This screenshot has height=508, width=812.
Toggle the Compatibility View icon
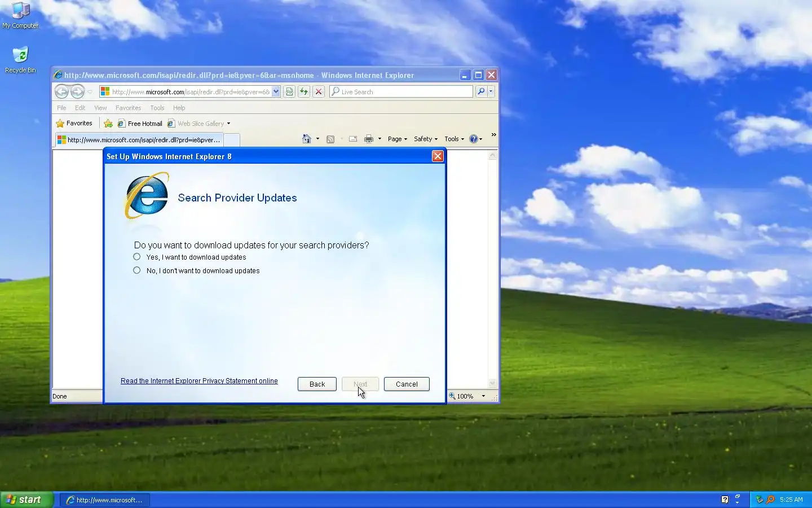(x=289, y=91)
